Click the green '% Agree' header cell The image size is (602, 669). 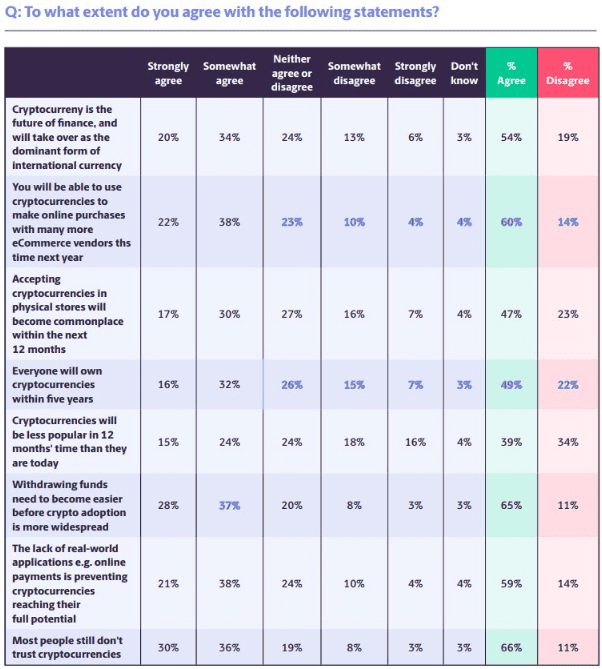pyautogui.click(x=511, y=73)
